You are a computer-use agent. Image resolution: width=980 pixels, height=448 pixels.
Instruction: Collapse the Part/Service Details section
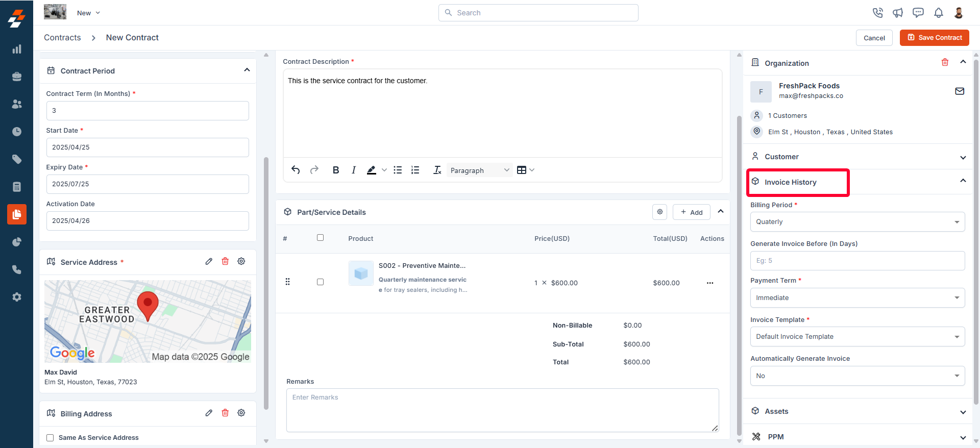click(x=721, y=211)
